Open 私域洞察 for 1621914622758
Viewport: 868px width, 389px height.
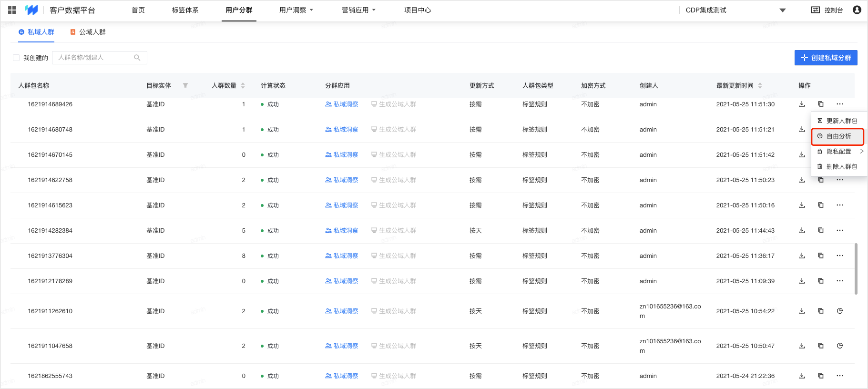click(x=342, y=180)
